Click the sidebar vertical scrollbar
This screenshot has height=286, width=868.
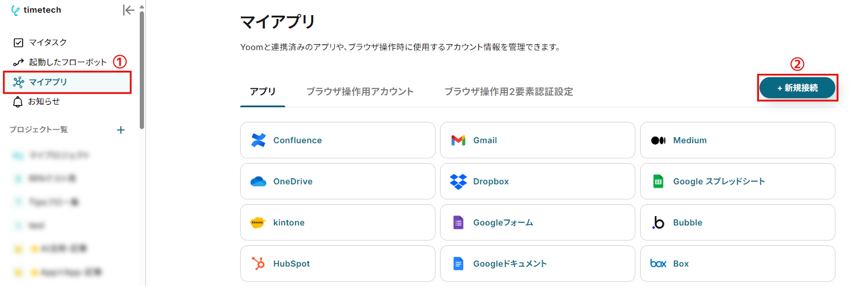pos(142,70)
